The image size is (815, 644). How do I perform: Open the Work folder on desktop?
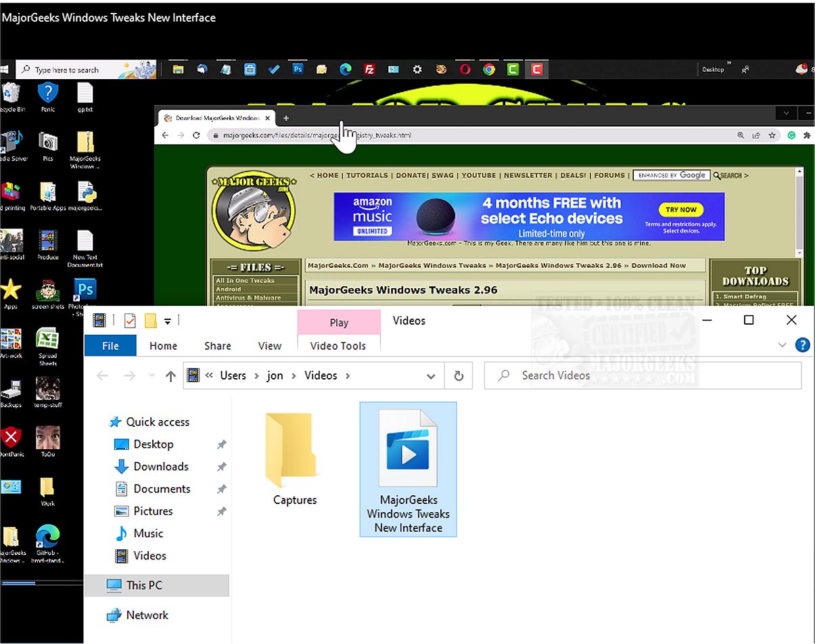click(x=48, y=492)
